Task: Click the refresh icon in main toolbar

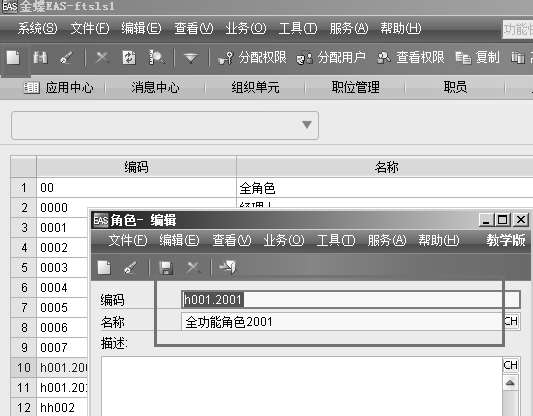Action: click(x=129, y=57)
